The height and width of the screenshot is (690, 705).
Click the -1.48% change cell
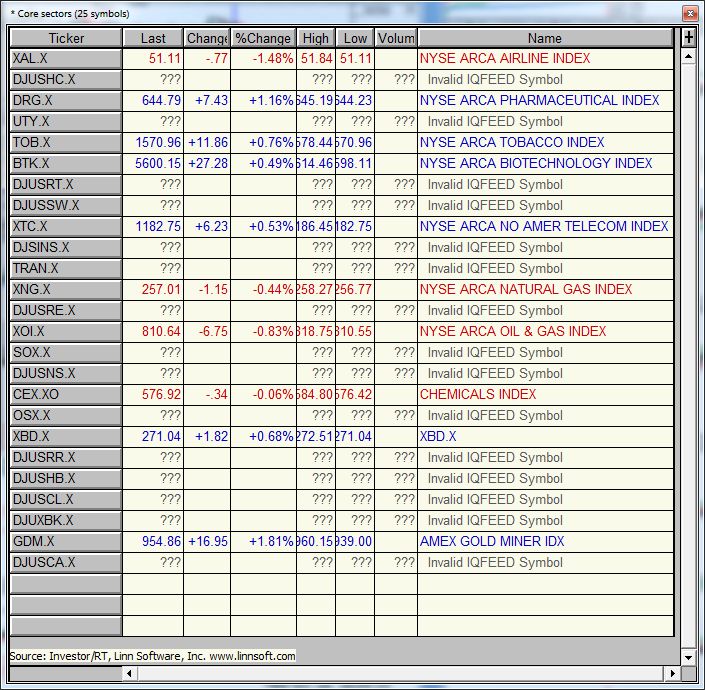pyautogui.click(x=263, y=58)
